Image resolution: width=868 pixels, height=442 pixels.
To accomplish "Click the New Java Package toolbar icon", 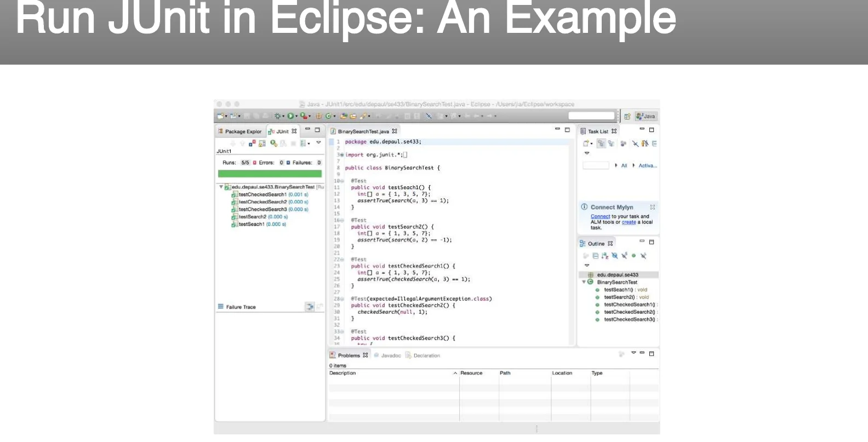I will (x=318, y=116).
